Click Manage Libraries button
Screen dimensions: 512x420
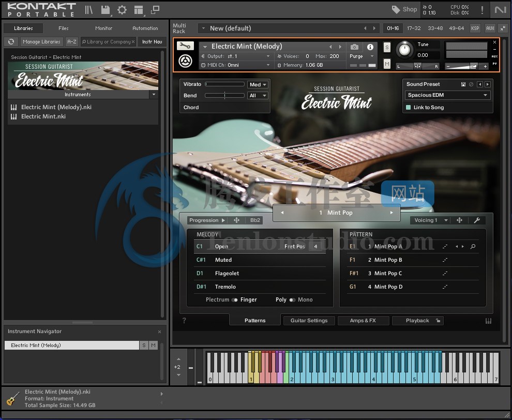coord(41,42)
